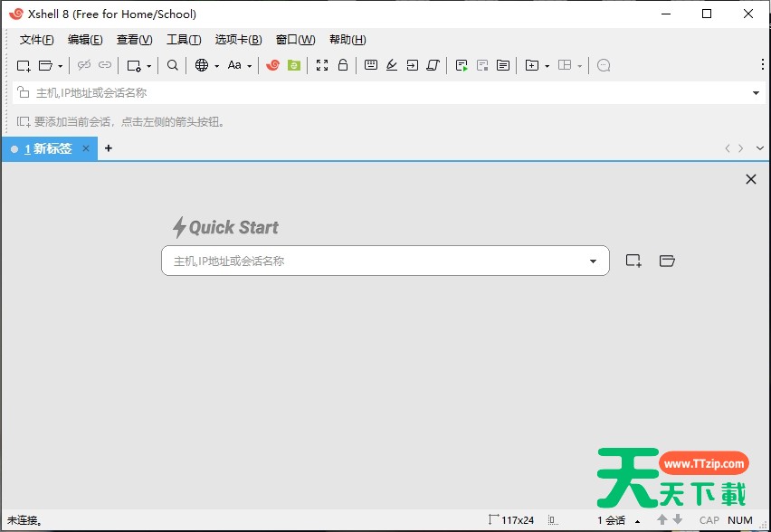This screenshot has height=532, width=771.
Task: Launch Xftp with the green toolbar icon
Action: click(293, 65)
